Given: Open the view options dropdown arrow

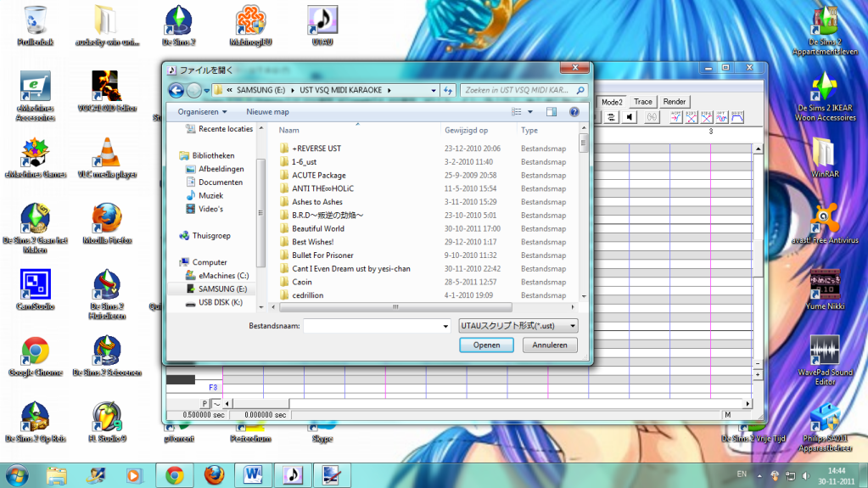Looking at the screenshot, I should pos(531,111).
